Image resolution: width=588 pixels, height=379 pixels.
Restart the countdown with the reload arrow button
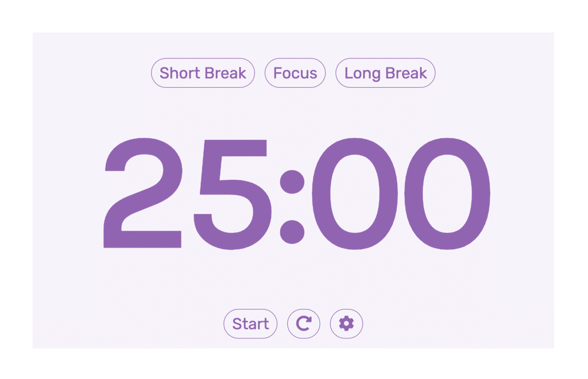304,323
